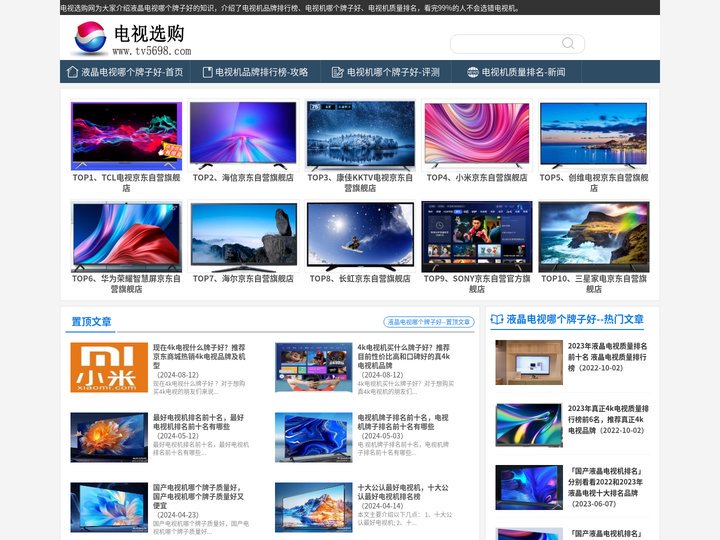Open the TOP8 长虹 TV image
The height and width of the screenshot is (540, 720).
point(360,236)
